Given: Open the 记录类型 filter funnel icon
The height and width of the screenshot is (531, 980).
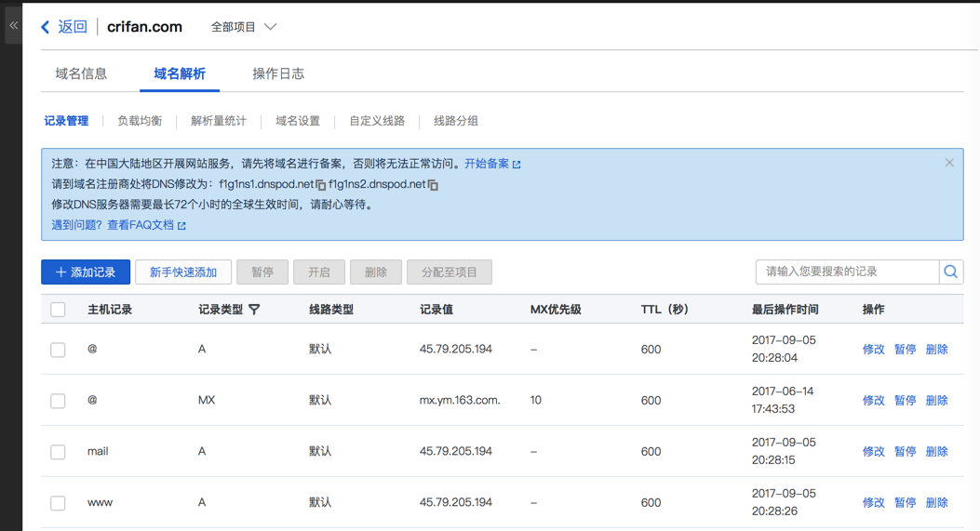Looking at the screenshot, I should 254,309.
